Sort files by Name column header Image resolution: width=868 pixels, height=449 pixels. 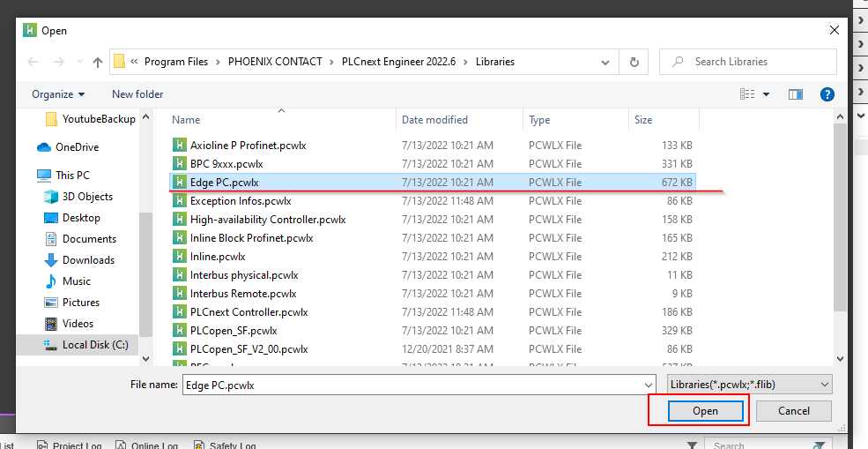(x=186, y=120)
